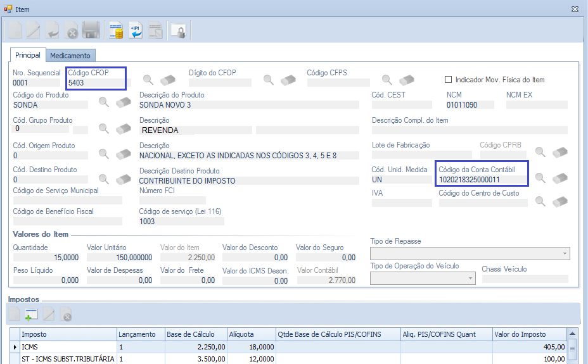Click the Valor Unitário field

click(x=120, y=258)
